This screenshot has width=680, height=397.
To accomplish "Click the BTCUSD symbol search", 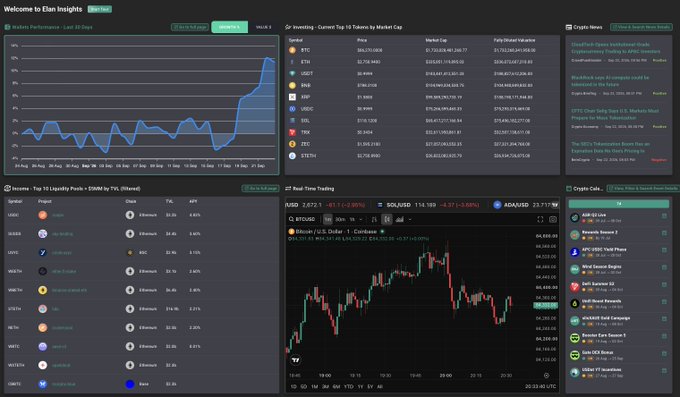I will (x=302, y=219).
